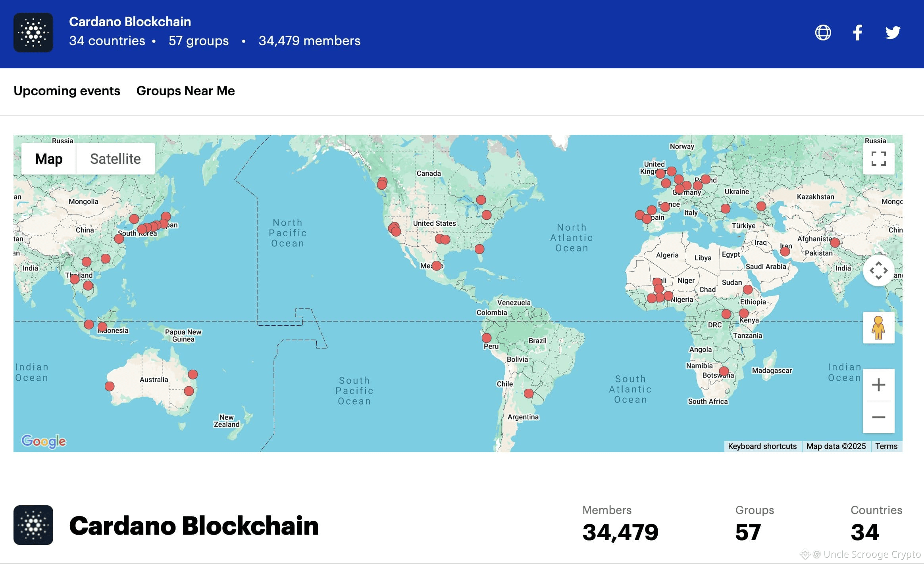This screenshot has height=564, width=924.
Task: Click the Peru group marker
Action: pos(487,338)
